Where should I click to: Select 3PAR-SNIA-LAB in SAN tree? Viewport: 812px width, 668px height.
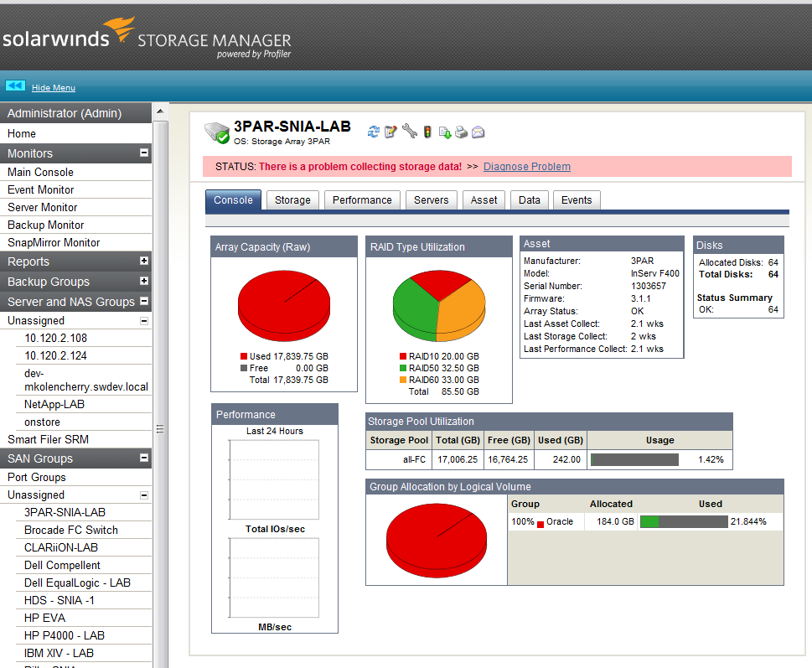[x=65, y=513]
